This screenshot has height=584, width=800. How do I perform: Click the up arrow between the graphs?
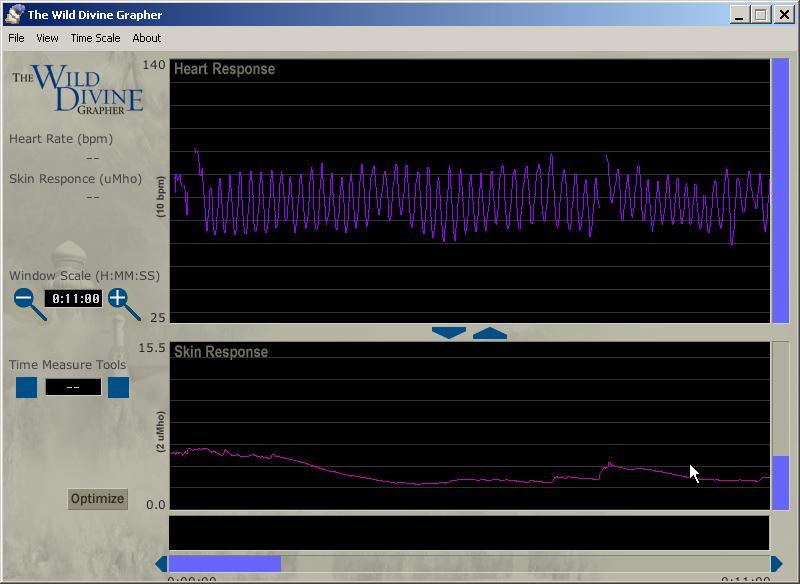pyautogui.click(x=489, y=332)
